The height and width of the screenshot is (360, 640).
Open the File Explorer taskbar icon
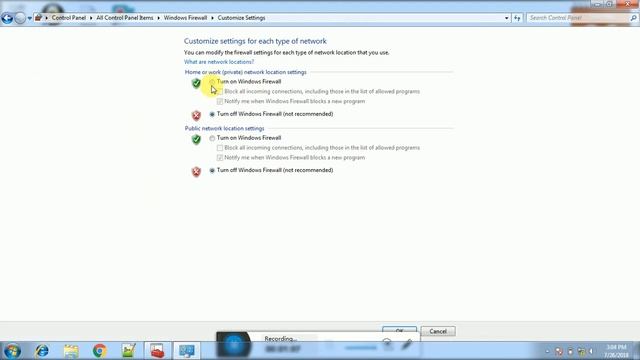click(x=71, y=351)
